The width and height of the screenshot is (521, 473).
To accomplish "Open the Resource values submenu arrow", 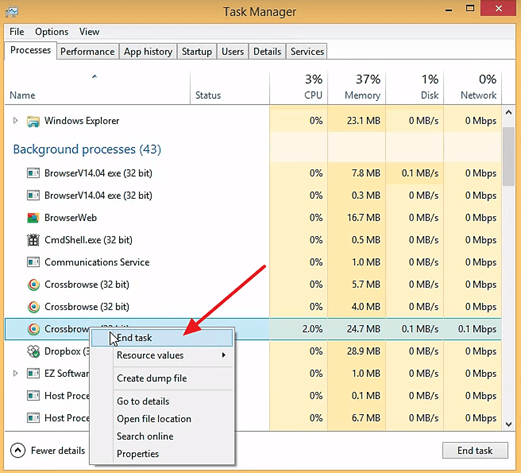I will pos(224,355).
